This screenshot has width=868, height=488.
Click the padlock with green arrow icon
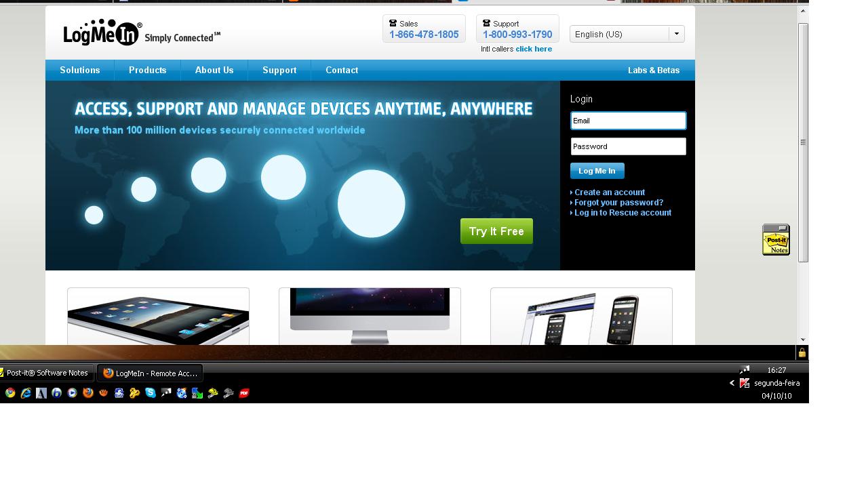pos(197,392)
